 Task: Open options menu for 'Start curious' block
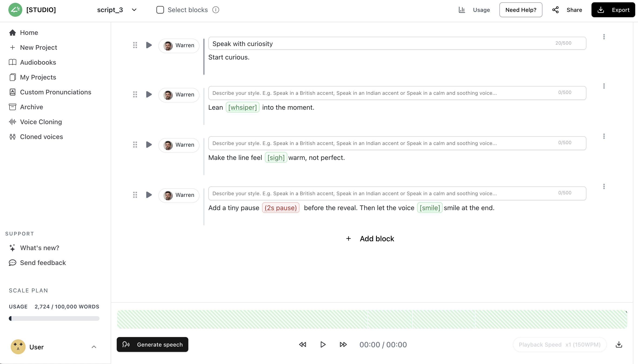[x=604, y=37]
